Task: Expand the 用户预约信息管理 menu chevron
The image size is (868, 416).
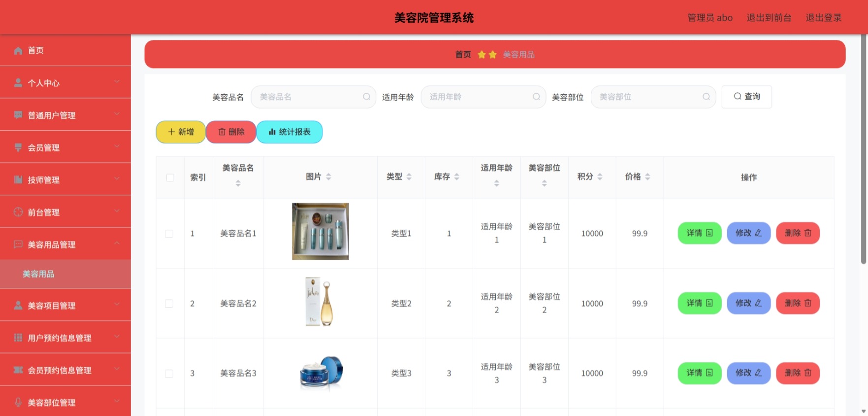Action: [117, 336]
